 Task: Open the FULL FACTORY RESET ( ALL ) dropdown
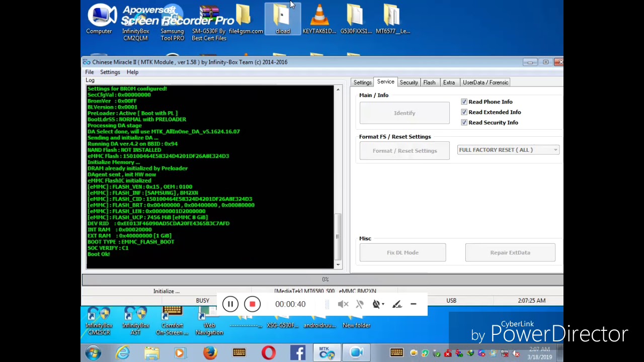pos(508,150)
